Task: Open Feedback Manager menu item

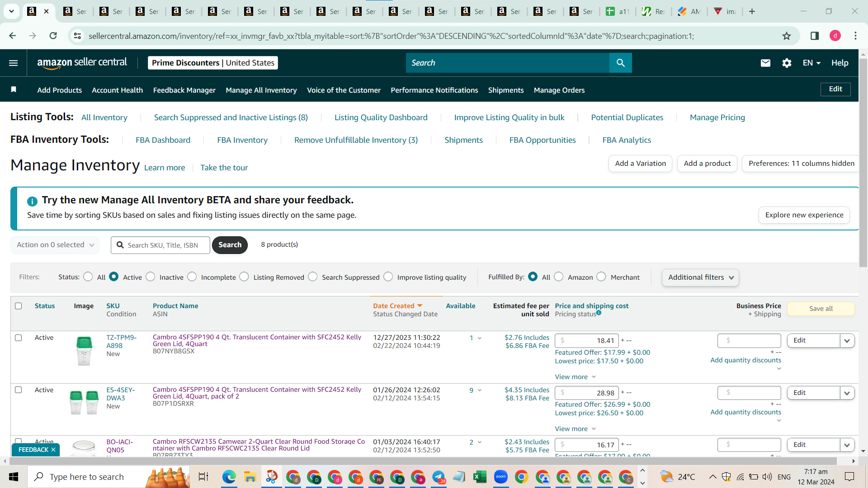Action: 184,90
